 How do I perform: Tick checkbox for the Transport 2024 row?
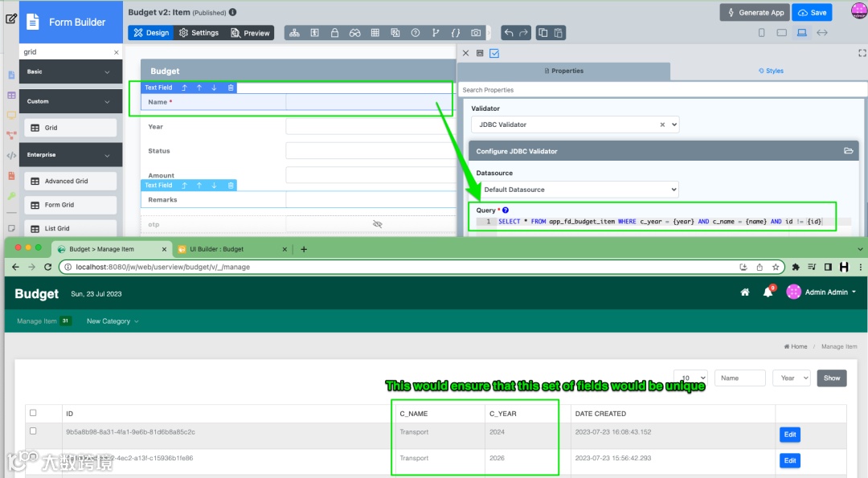coord(33,431)
